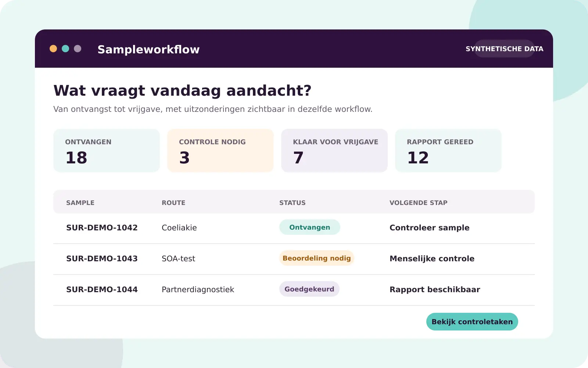Viewport: 588px width, 368px height.
Task: Click the lilac window dot
Action: [78, 49]
